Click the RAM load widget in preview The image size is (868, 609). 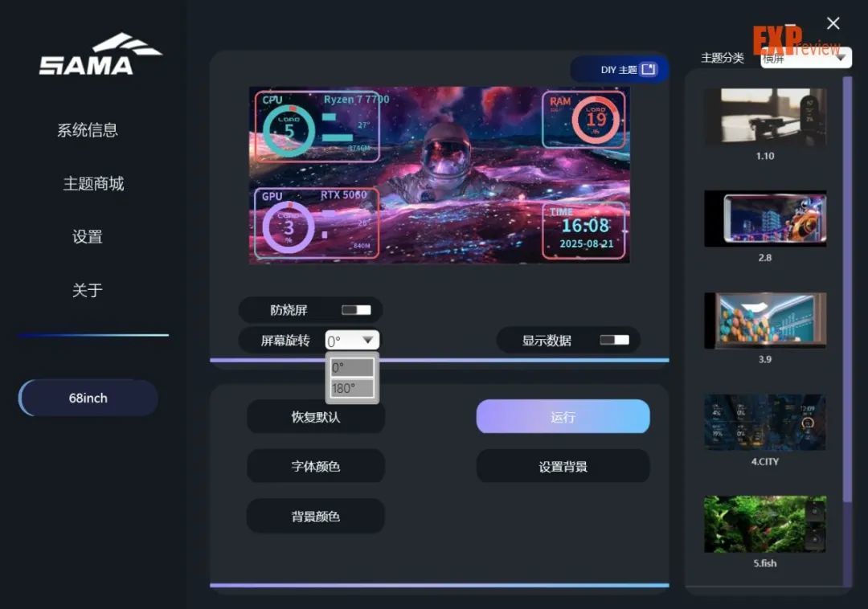pyautogui.click(x=584, y=120)
